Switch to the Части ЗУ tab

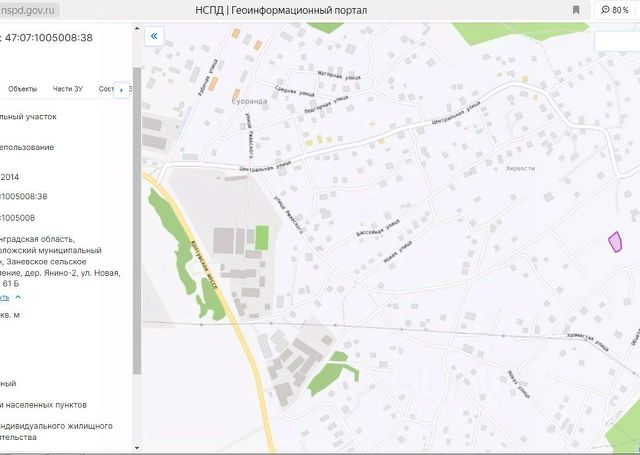point(67,89)
